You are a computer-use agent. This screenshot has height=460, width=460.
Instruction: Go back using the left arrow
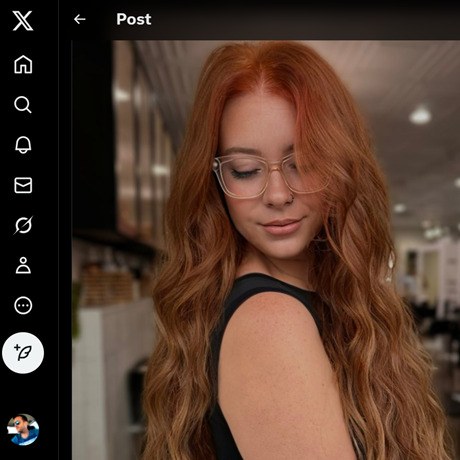80,19
